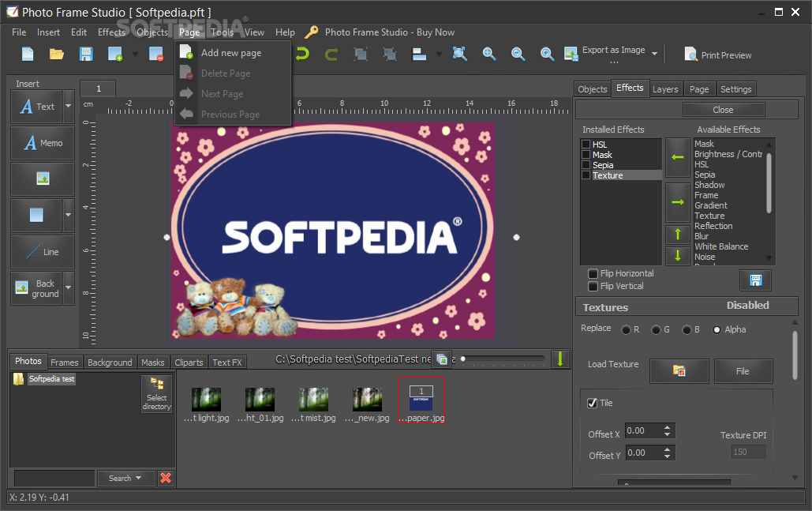The image size is (812, 511).
Task: Click the save effects floppy icon
Action: (x=755, y=280)
